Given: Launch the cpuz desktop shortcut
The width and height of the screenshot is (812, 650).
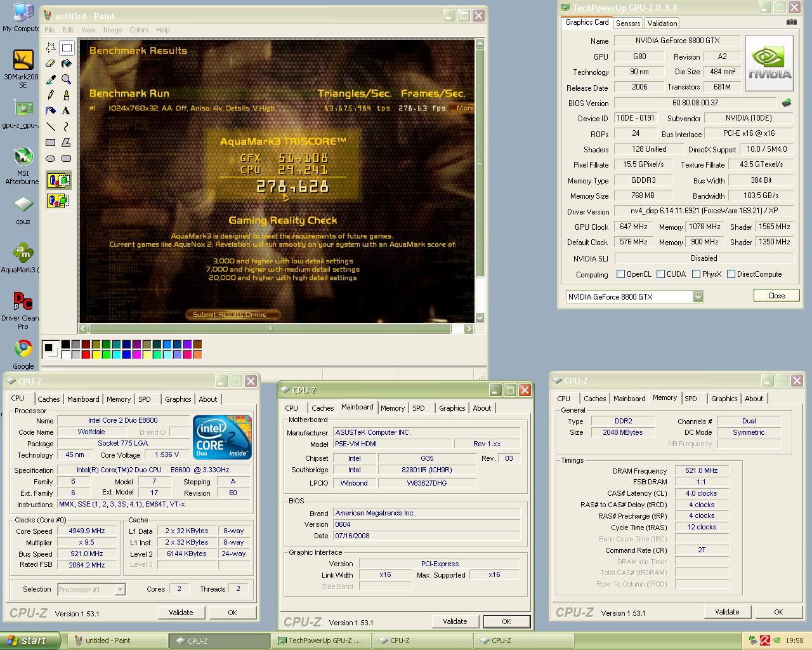Looking at the screenshot, I should [23, 211].
